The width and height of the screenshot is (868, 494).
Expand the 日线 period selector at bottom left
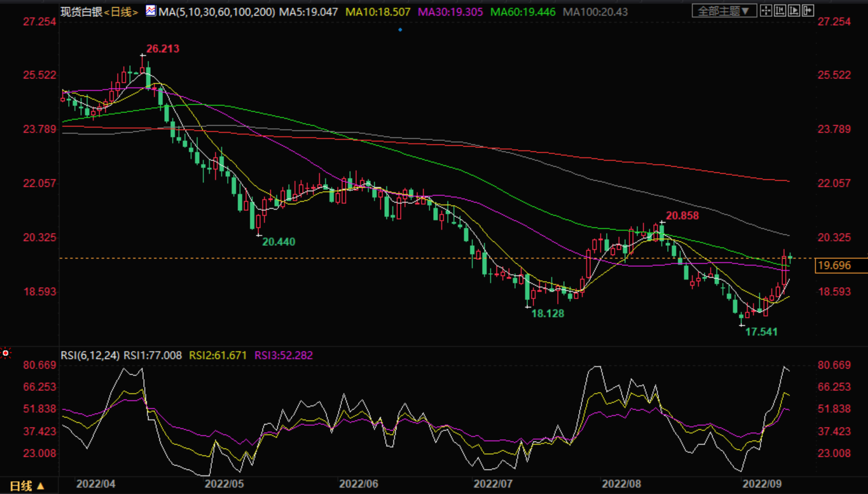[27, 485]
